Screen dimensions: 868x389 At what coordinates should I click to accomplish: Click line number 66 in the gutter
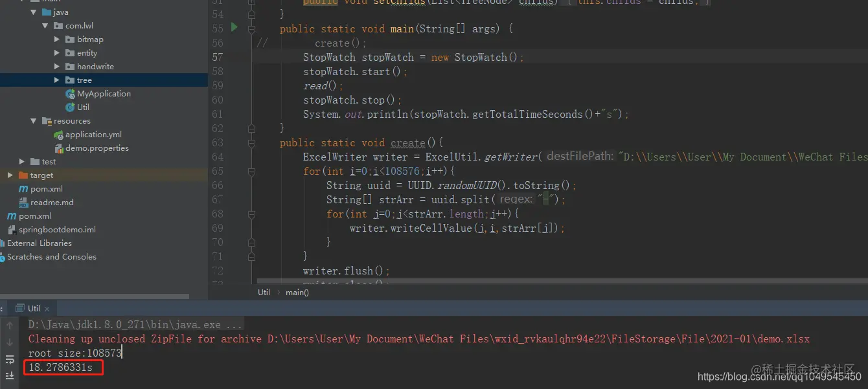click(x=218, y=185)
